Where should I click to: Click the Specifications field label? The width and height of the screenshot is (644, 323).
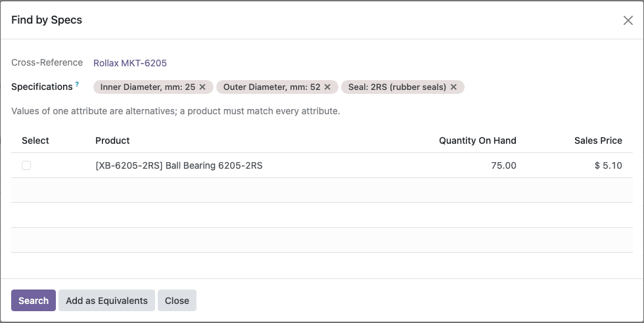42,87
